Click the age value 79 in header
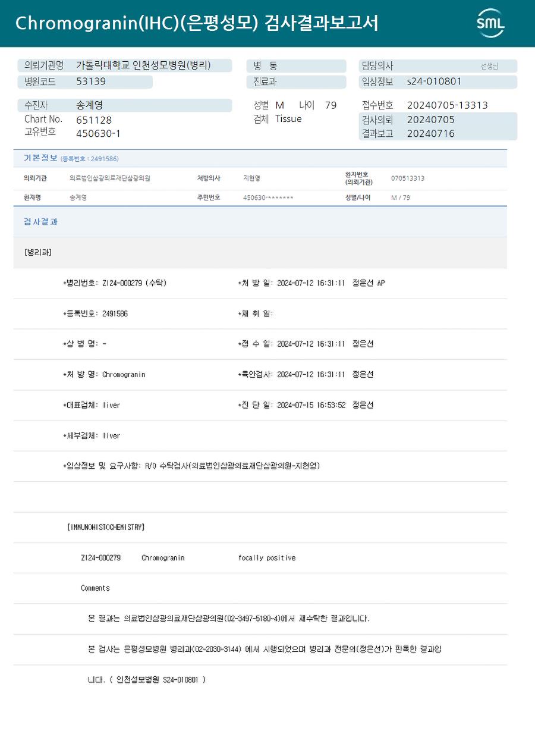The height and width of the screenshot is (756, 535). tap(331, 105)
